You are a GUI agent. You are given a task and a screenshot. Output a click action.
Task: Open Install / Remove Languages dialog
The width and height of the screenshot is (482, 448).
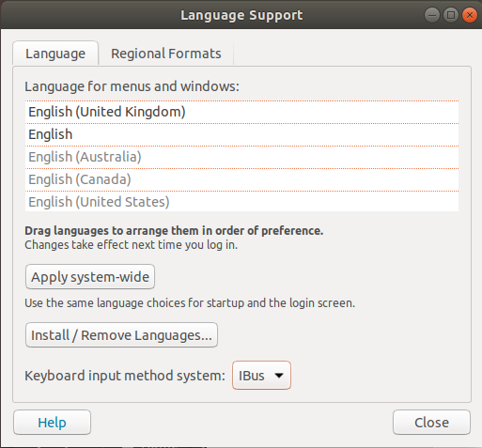coord(121,335)
